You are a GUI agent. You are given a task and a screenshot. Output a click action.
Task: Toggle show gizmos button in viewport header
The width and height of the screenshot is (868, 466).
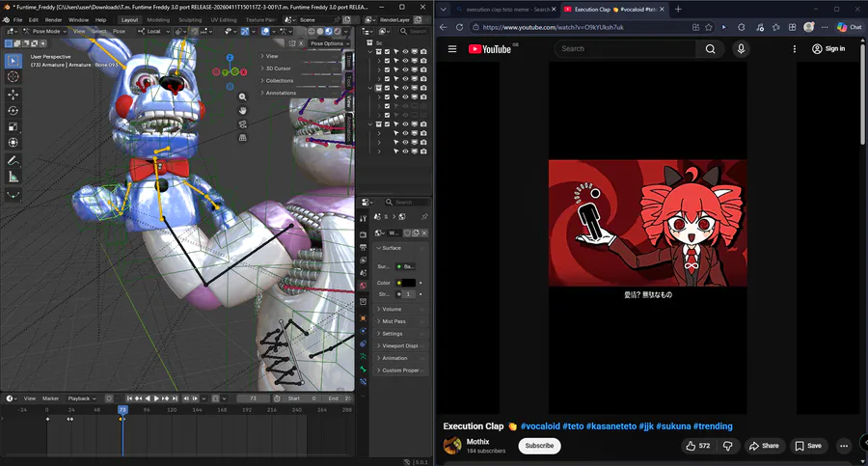point(245,31)
